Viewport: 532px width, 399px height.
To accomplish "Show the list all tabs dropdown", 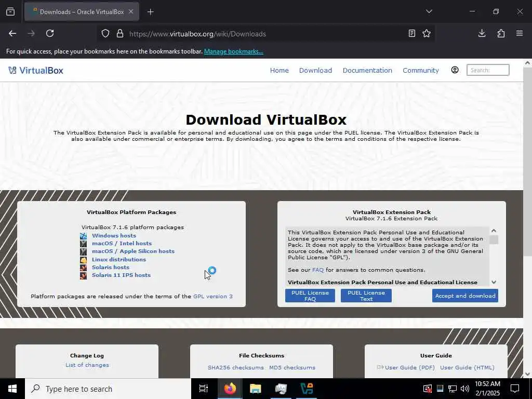I will 429,11.
